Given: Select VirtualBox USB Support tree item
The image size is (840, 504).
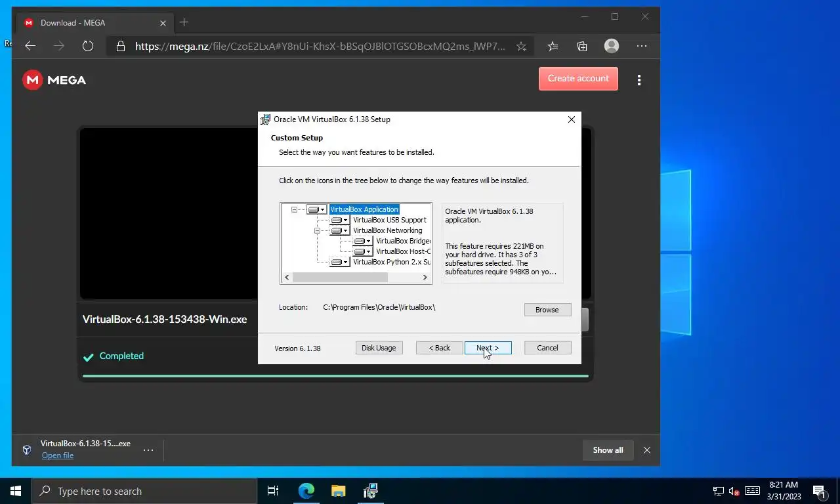Looking at the screenshot, I should tap(389, 220).
